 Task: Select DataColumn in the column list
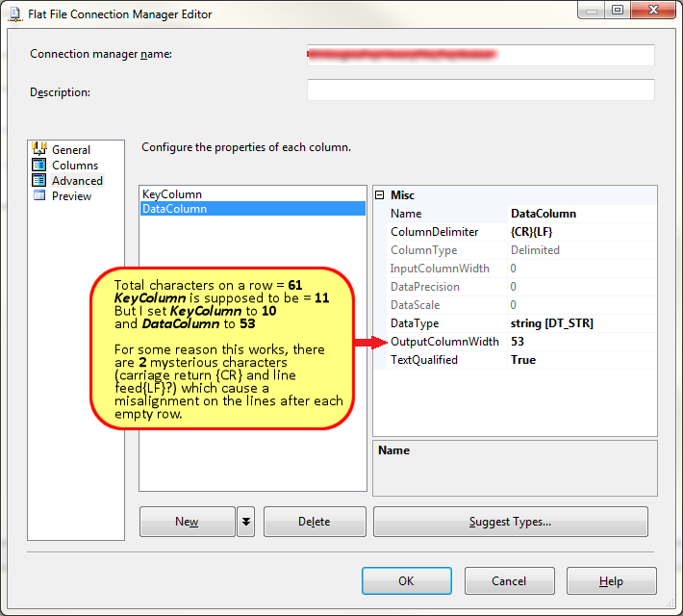click(174, 209)
